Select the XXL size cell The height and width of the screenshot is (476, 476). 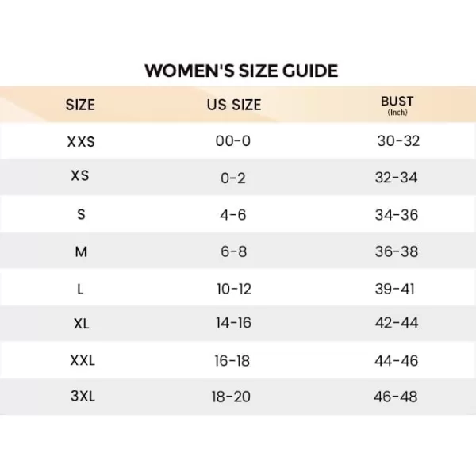82,360
